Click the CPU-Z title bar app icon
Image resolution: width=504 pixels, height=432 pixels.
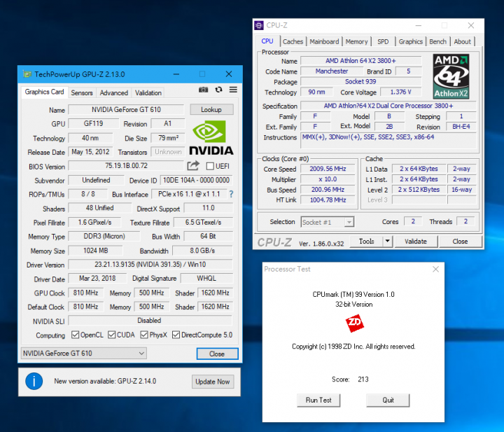pyautogui.click(x=259, y=25)
